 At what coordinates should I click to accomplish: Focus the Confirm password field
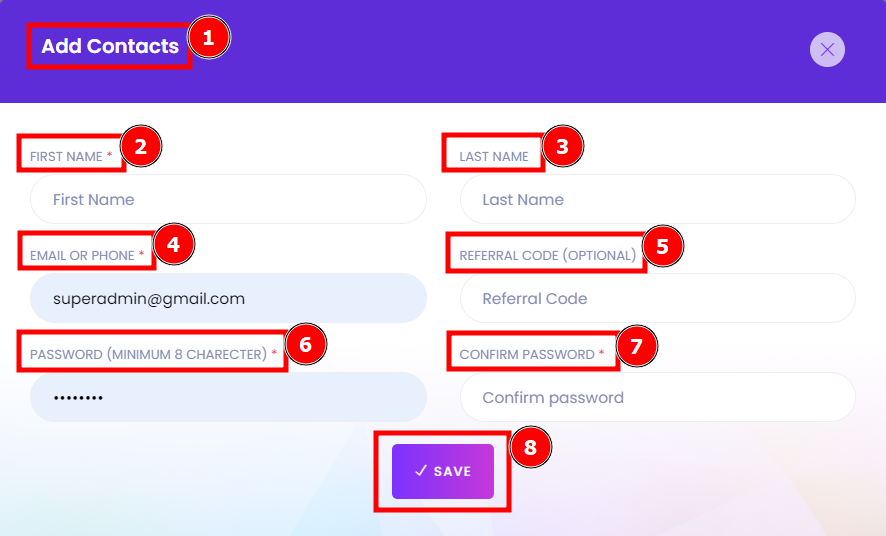click(x=658, y=397)
